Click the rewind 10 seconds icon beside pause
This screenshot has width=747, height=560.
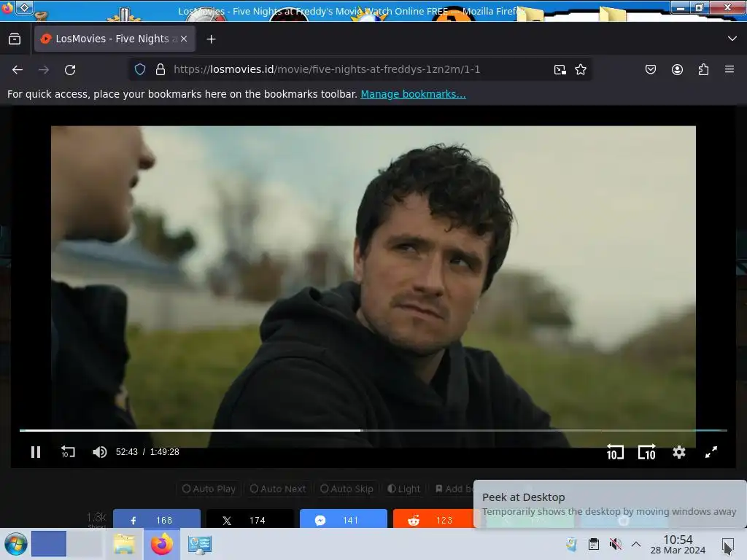(x=68, y=452)
